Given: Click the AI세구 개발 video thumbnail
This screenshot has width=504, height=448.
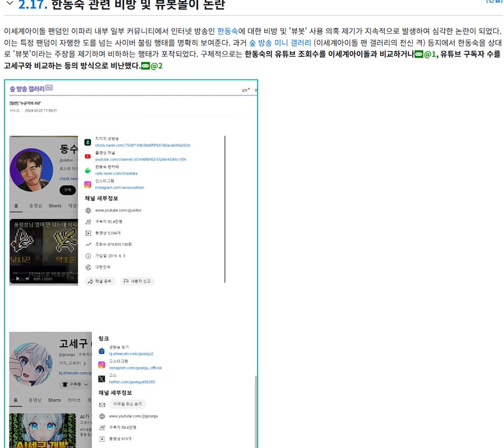Looking at the screenshot, I should coord(43,431).
